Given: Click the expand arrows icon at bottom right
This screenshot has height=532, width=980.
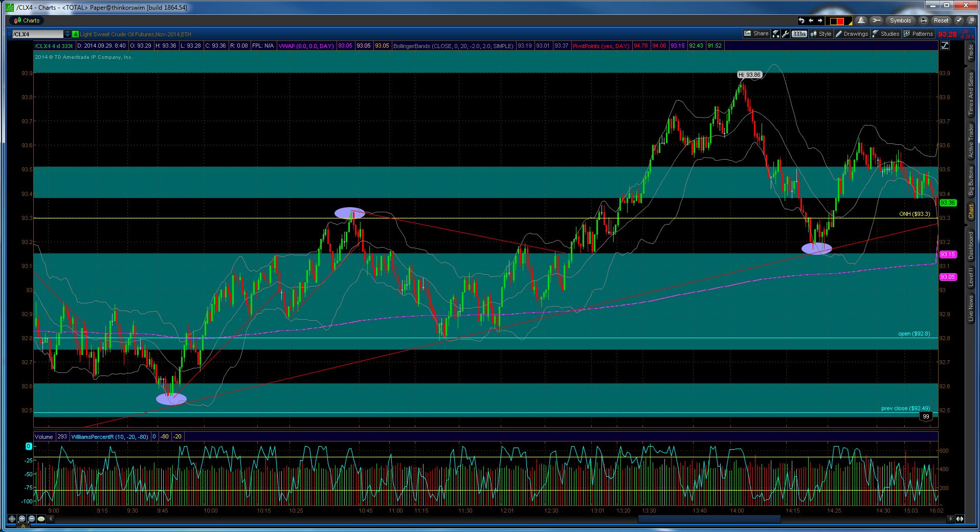Looking at the screenshot, I should click(x=960, y=519).
